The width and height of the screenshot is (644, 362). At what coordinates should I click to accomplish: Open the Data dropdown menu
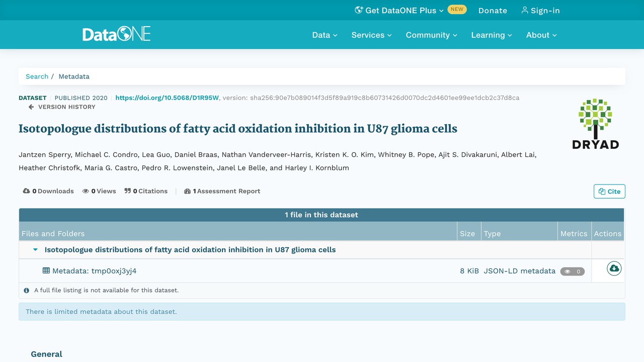pyautogui.click(x=325, y=35)
